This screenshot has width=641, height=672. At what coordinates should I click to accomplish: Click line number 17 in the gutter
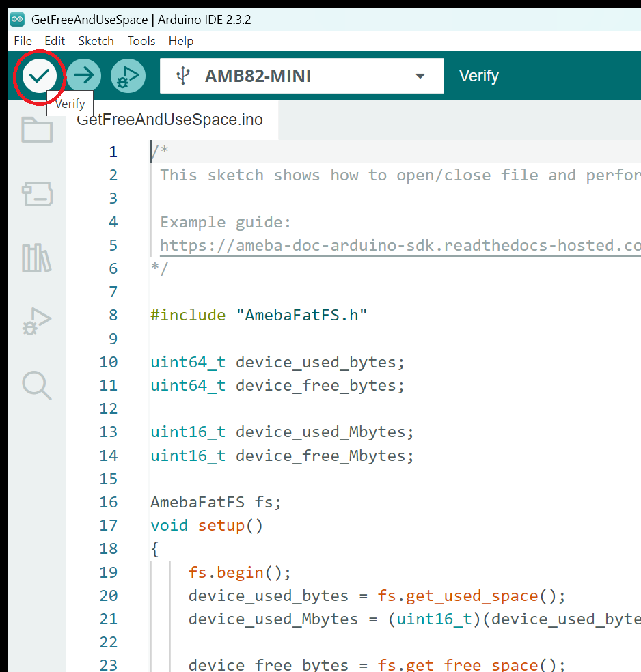(x=109, y=525)
